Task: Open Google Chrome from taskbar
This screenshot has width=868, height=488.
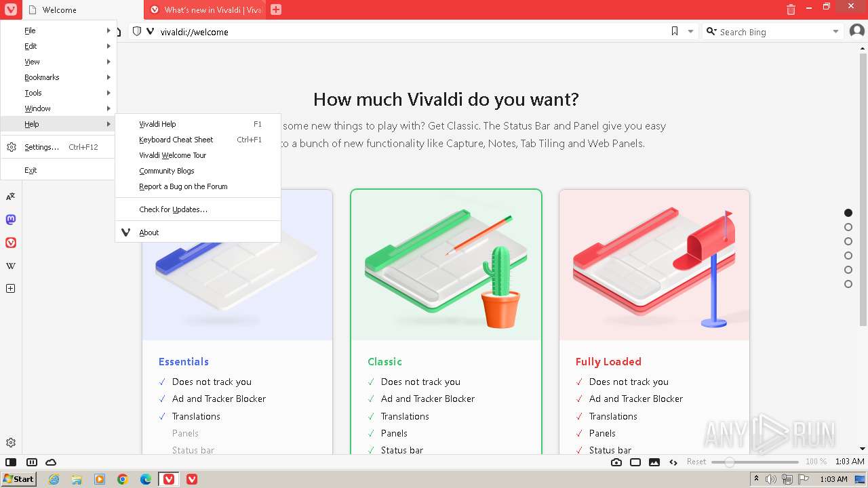Action: (x=123, y=479)
